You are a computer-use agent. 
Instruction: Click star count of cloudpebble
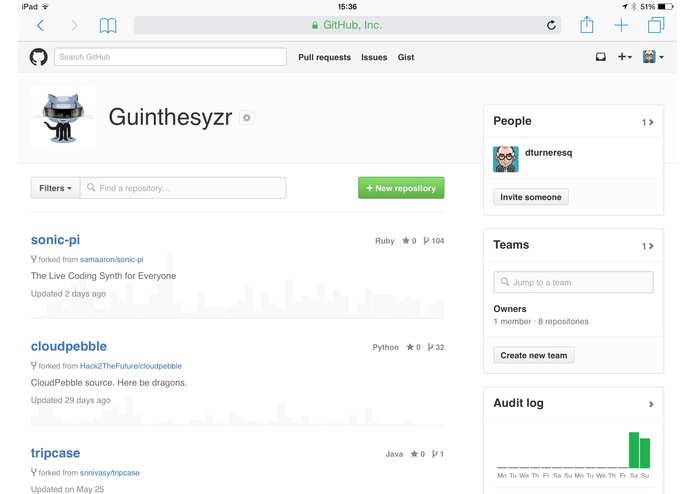point(413,347)
